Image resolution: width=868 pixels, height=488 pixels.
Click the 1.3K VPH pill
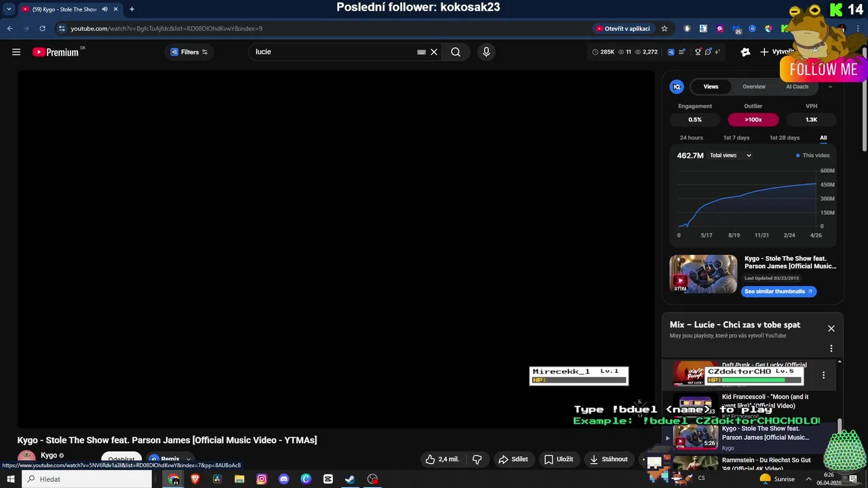click(x=811, y=119)
